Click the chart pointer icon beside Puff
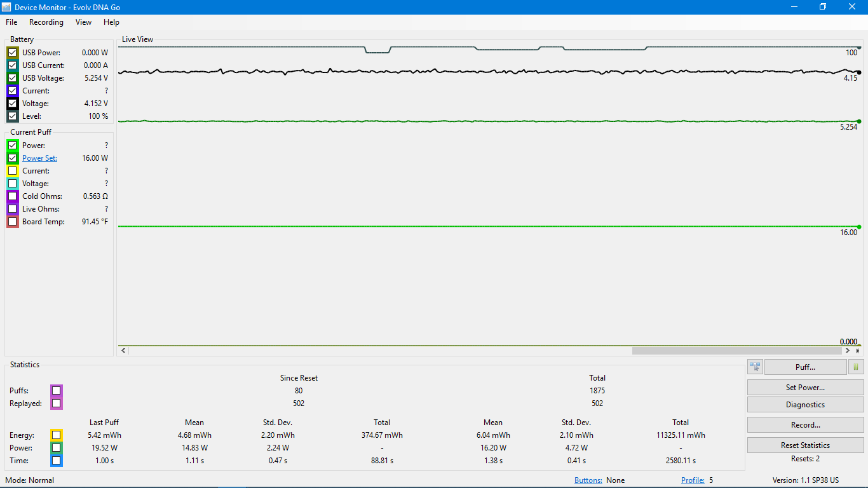This screenshot has height=488, width=868. click(755, 367)
